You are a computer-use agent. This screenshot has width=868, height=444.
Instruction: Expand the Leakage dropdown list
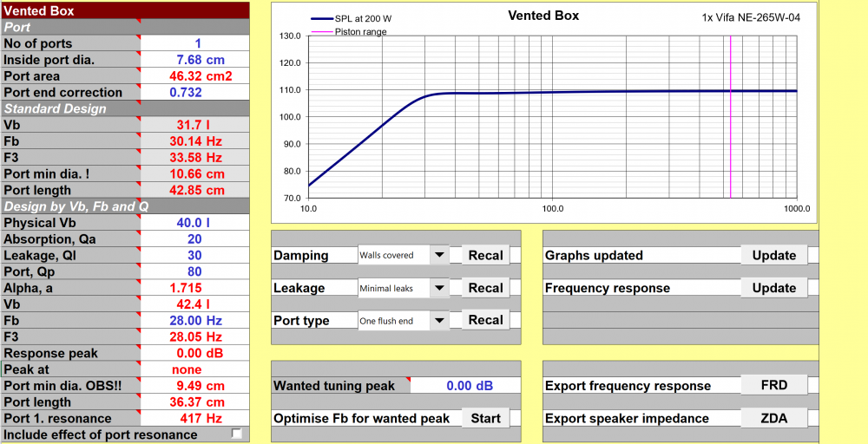pyautogui.click(x=438, y=288)
